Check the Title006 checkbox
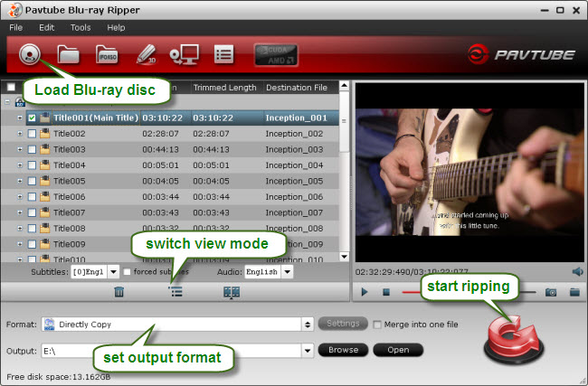This screenshot has height=386, width=588. (32, 197)
